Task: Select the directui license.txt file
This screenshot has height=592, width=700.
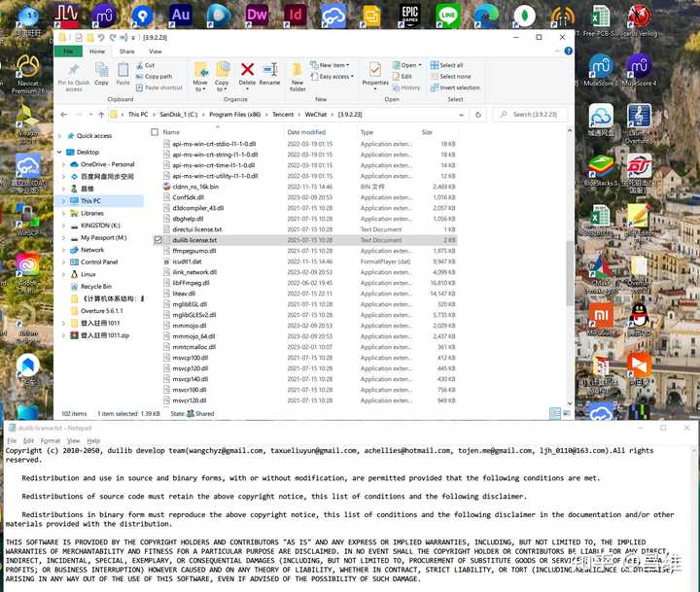Action: (x=196, y=229)
